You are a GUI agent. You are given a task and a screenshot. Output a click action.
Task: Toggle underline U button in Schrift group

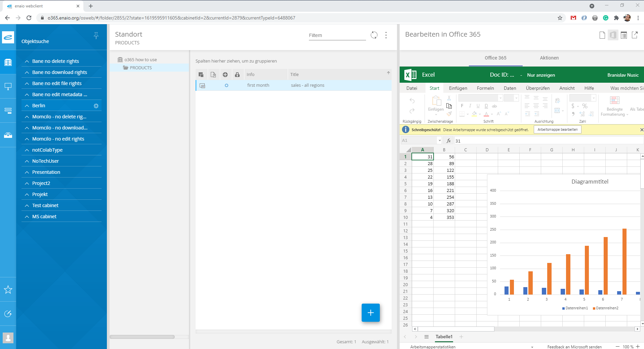pyautogui.click(x=478, y=106)
